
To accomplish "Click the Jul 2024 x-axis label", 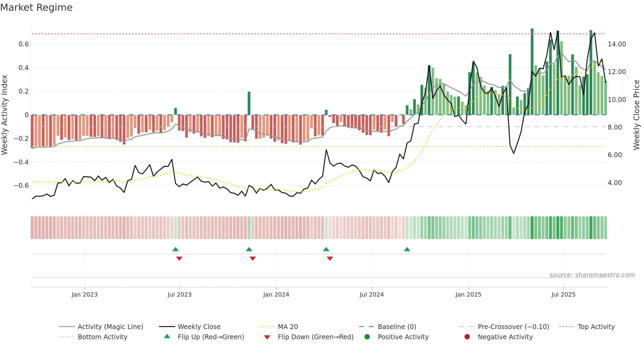I will tap(372, 295).
